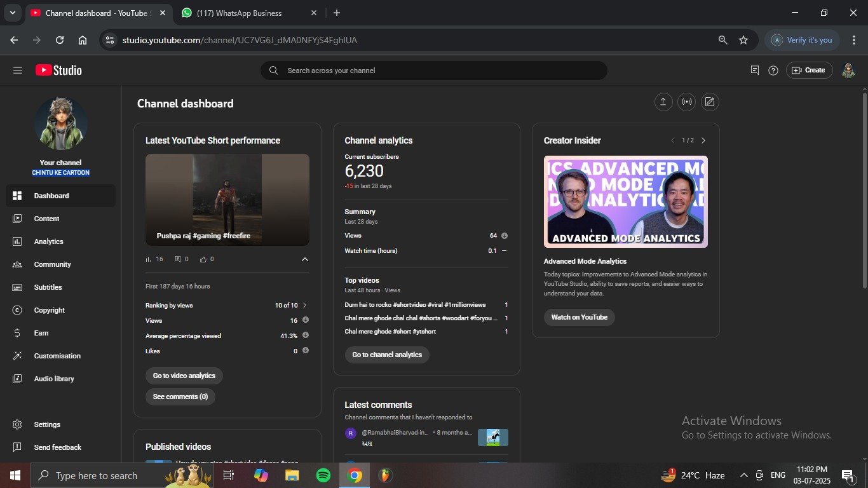
Task: Click the Create button
Action: click(809, 71)
